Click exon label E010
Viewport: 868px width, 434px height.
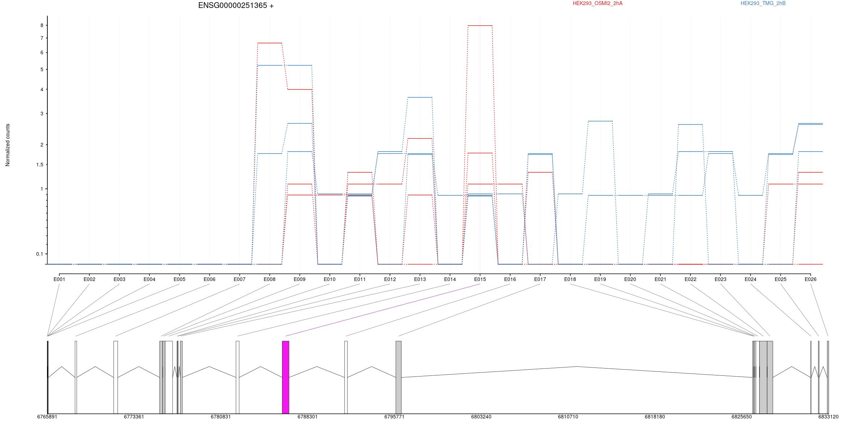tap(329, 279)
